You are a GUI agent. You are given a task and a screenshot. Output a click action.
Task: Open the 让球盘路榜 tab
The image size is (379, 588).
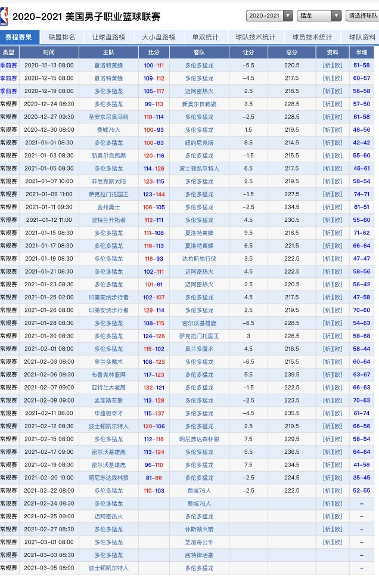point(108,37)
